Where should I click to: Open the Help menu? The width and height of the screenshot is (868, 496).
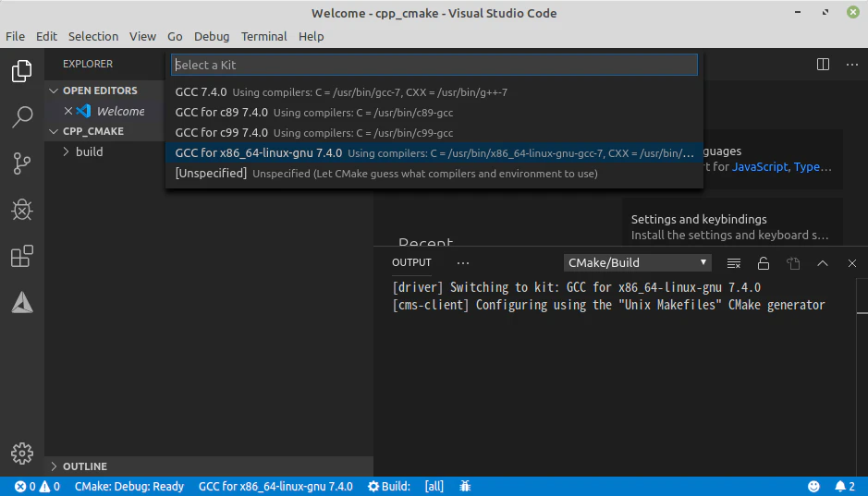pos(312,37)
